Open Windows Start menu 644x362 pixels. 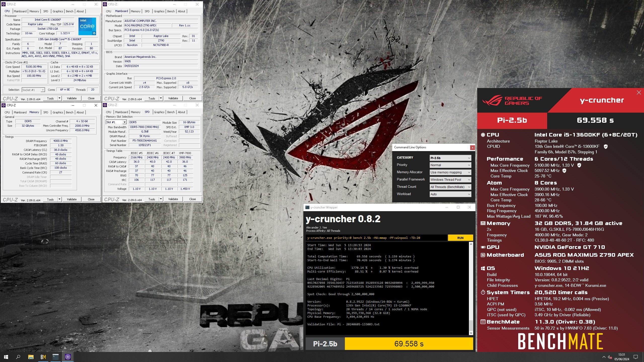[6, 357]
